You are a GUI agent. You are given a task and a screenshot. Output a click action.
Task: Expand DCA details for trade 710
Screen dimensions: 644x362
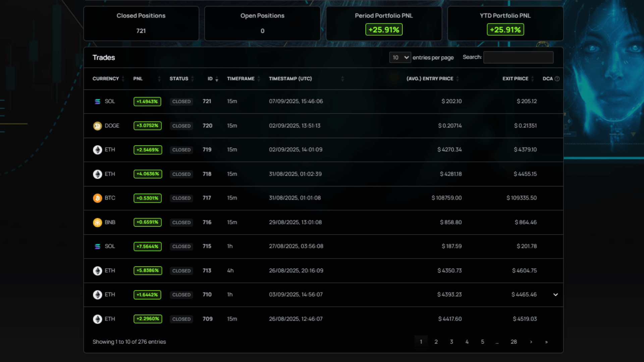[x=555, y=295]
